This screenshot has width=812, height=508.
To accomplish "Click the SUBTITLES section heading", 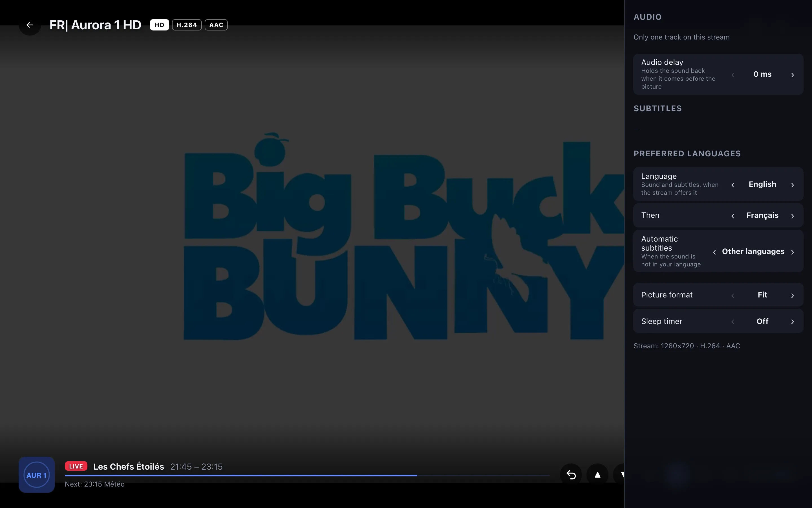I will click(x=658, y=108).
